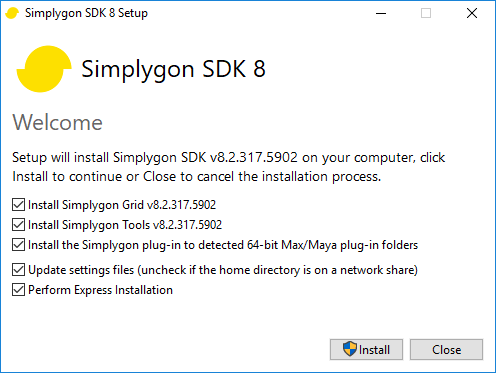The width and height of the screenshot is (496, 373).
Task: Cancel setup using the bottom Close button
Action: [x=446, y=349]
